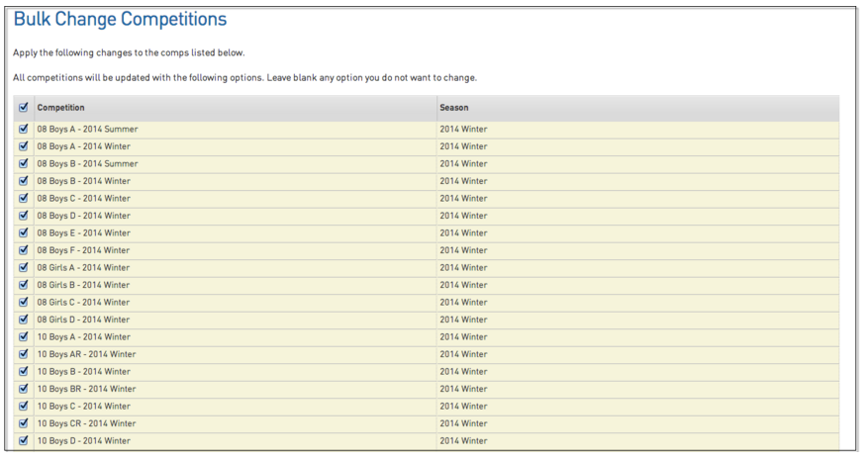Select the text 08 Boys A - 2014 Summer

point(87,129)
